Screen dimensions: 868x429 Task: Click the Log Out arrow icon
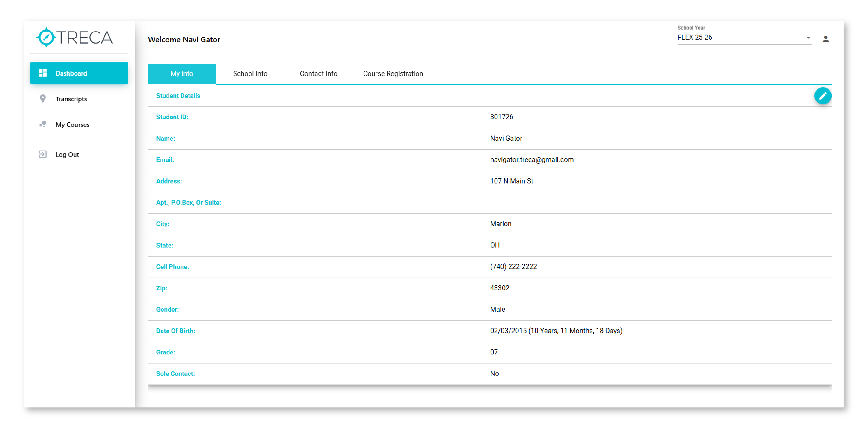43,154
